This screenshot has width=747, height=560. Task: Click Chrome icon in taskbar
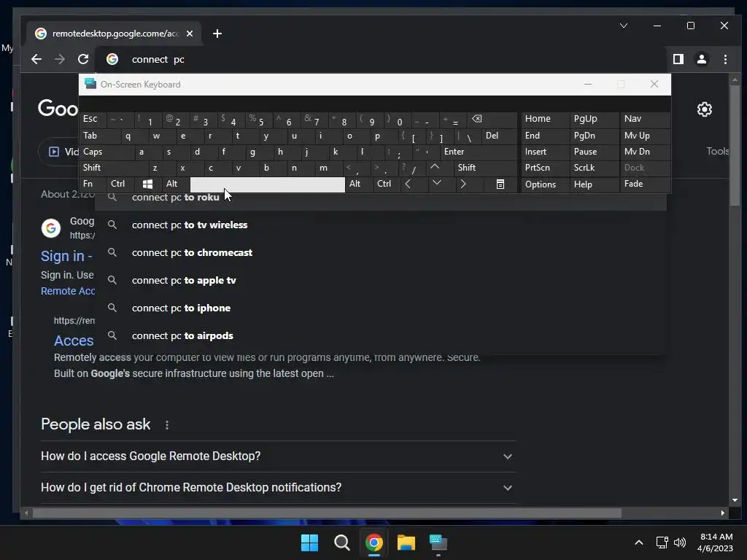374,542
